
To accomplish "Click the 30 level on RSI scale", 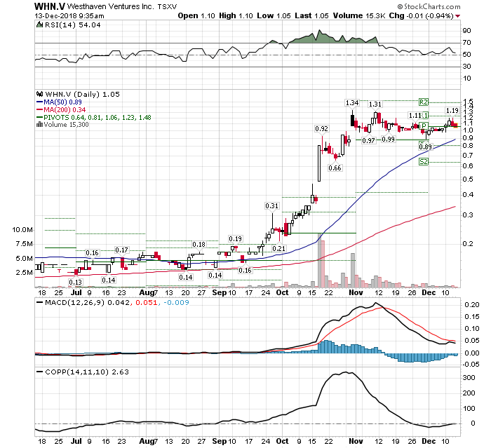I will tap(467, 67).
